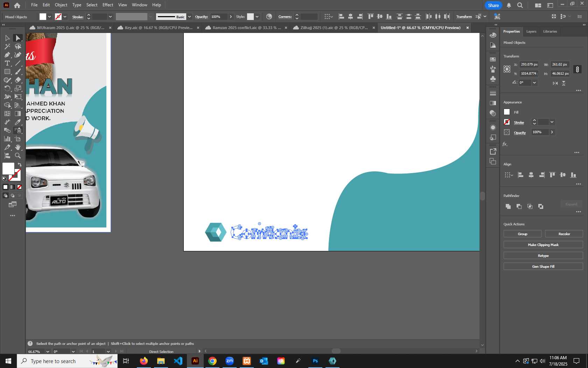This screenshot has width=588, height=368.
Task: Open the Object menu
Action: tap(61, 5)
